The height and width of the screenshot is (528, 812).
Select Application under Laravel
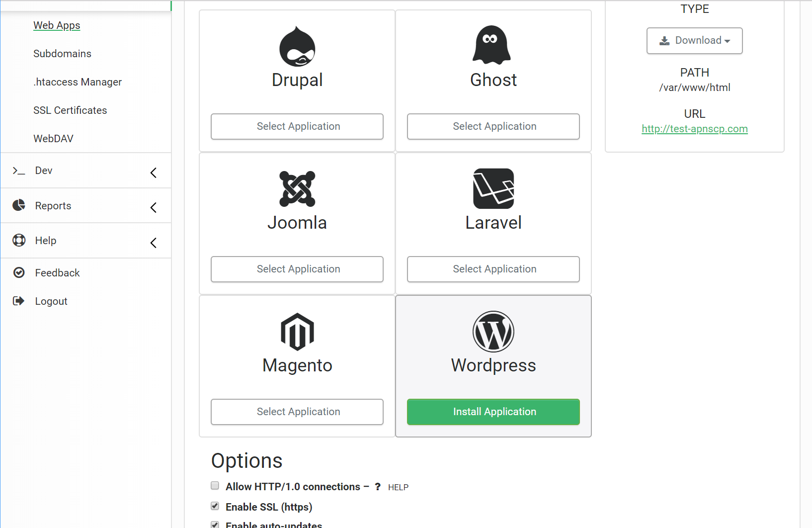pyautogui.click(x=493, y=269)
